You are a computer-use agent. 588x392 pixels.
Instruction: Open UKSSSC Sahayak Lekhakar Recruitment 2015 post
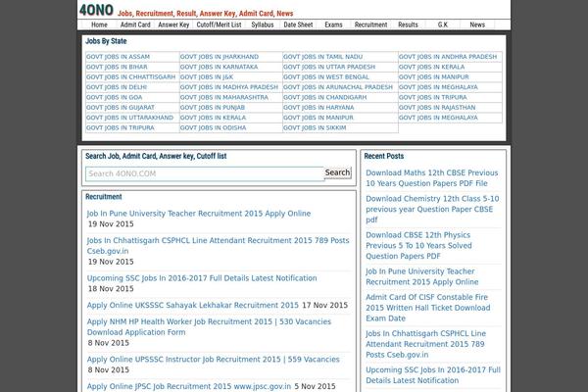point(193,306)
